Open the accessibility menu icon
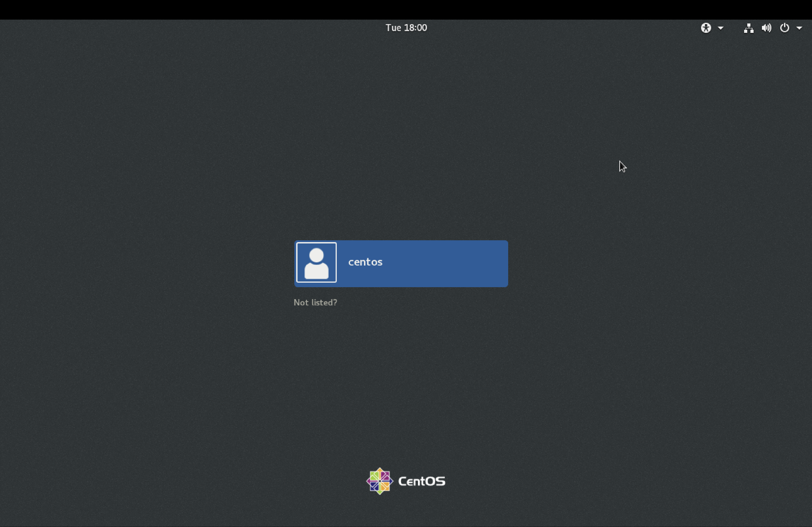812x527 pixels. pyautogui.click(x=706, y=27)
